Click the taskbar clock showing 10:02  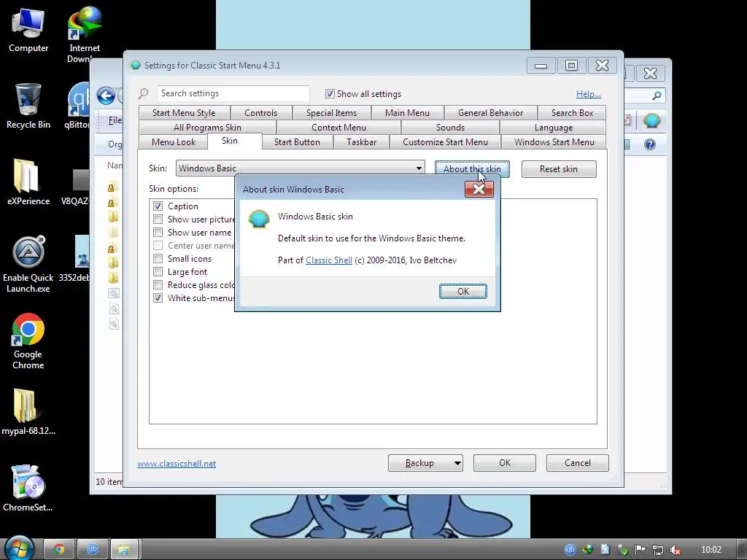[x=711, y=550]
